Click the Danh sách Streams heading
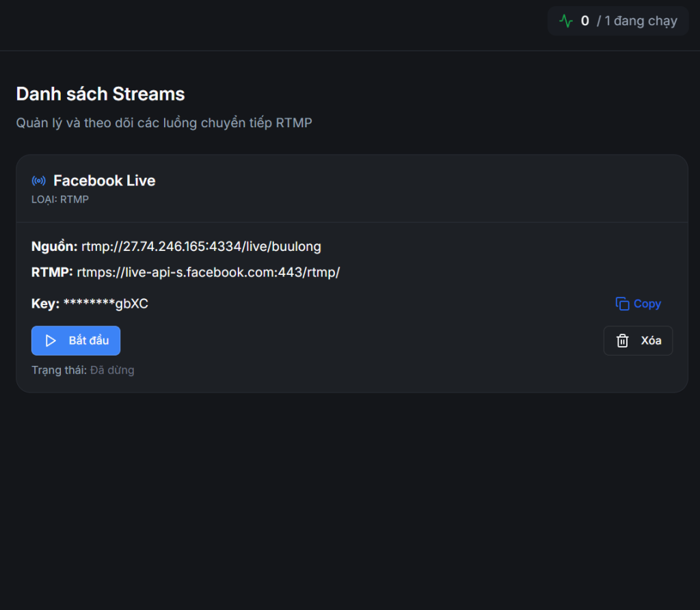This screenshot has height=610, width=700. pyautogui.click(x=100, y=94)
